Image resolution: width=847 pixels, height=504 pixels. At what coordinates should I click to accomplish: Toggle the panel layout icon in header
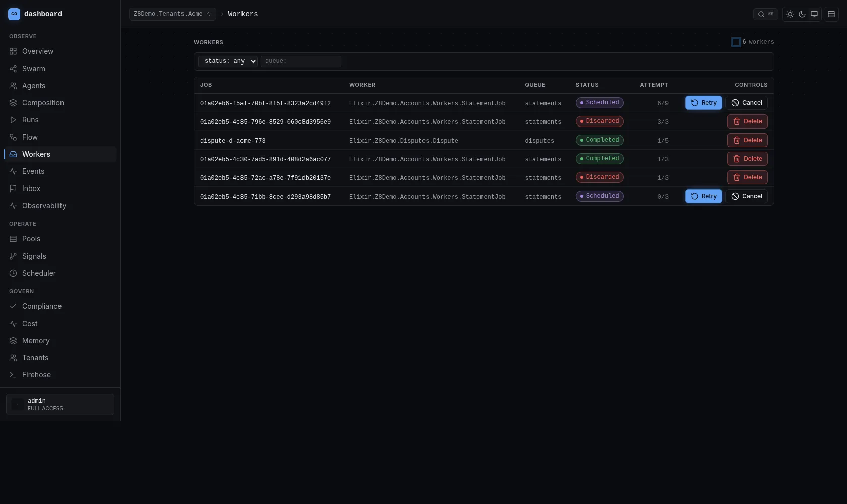[831, 14]
